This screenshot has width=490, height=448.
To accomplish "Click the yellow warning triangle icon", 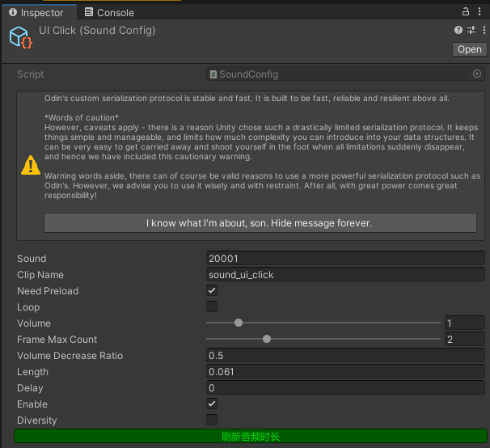I will tap(30, 165).
